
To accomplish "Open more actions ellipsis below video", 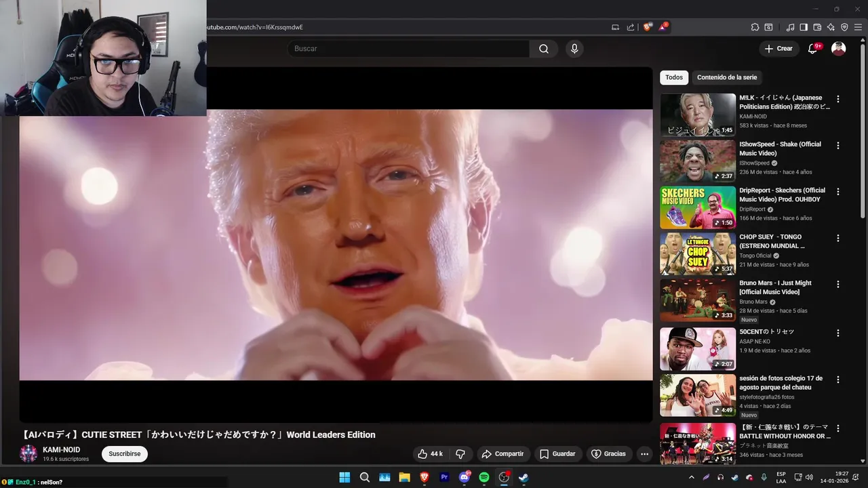I will tap(644, 454).
